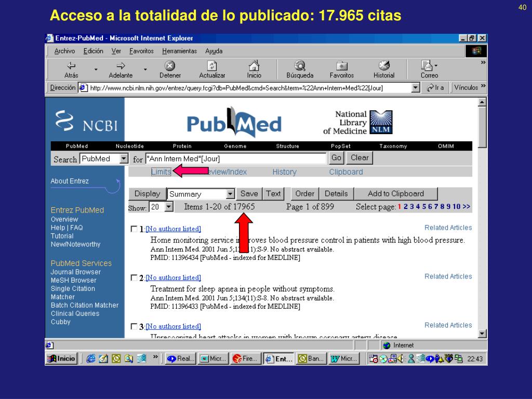532x399 pixels.
Task: Click the NCBI logo
Action: (87, 122)
